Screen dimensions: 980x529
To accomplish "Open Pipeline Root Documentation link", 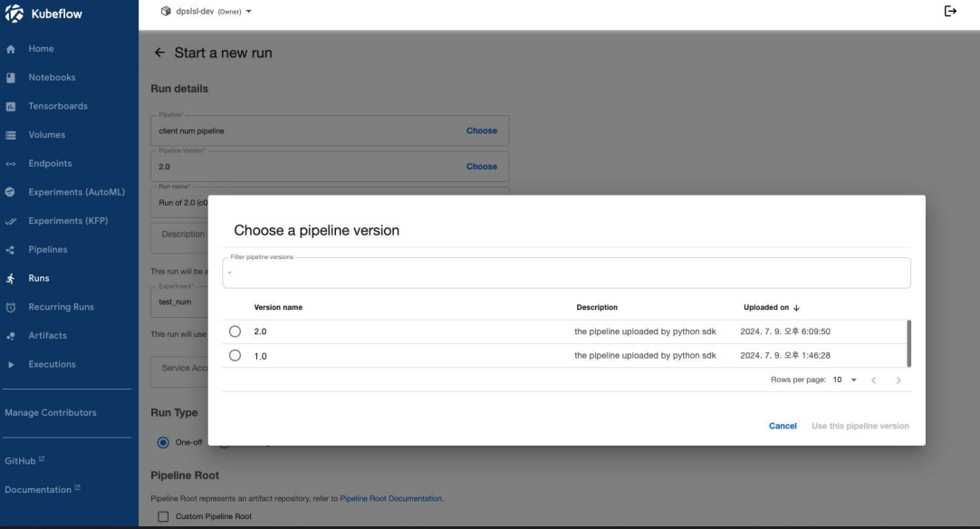I will point(390,498).
